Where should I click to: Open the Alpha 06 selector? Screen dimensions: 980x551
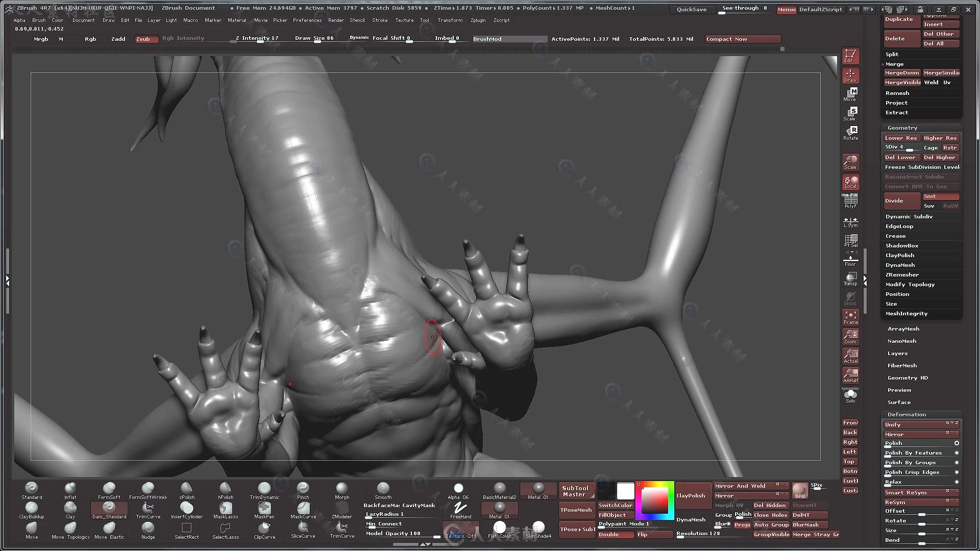(458, 491)
